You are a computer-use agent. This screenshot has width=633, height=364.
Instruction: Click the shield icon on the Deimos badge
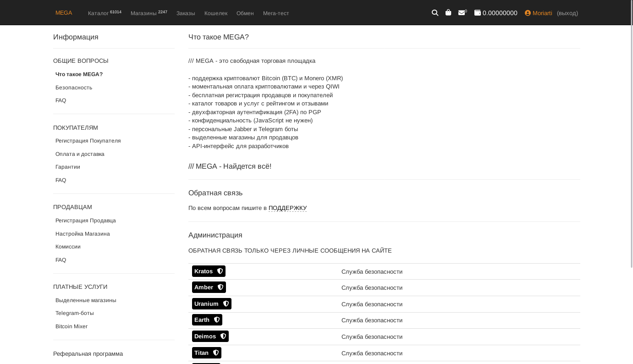223,336
